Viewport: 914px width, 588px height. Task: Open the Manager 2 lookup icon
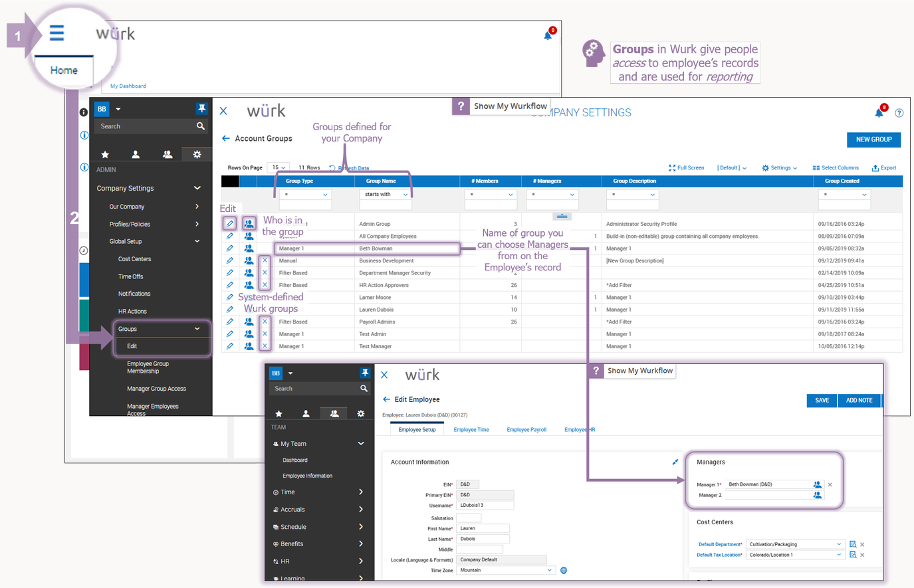point(818,495)
